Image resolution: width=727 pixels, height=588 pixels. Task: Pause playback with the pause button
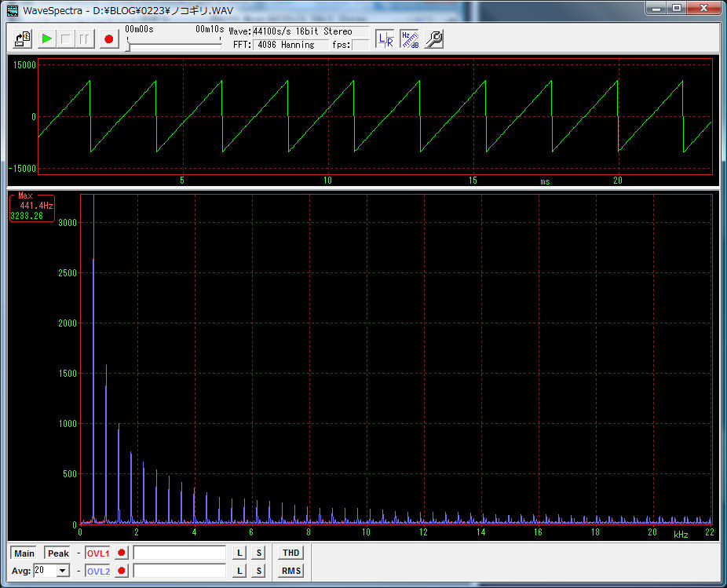[x=84, y=39]
